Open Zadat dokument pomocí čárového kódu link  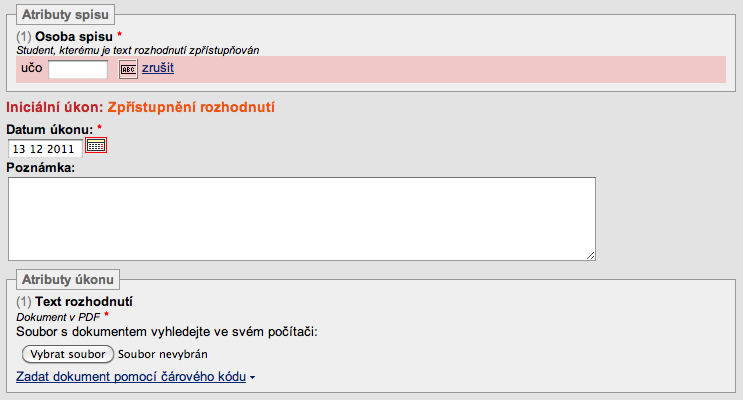[x=131, y=377]
